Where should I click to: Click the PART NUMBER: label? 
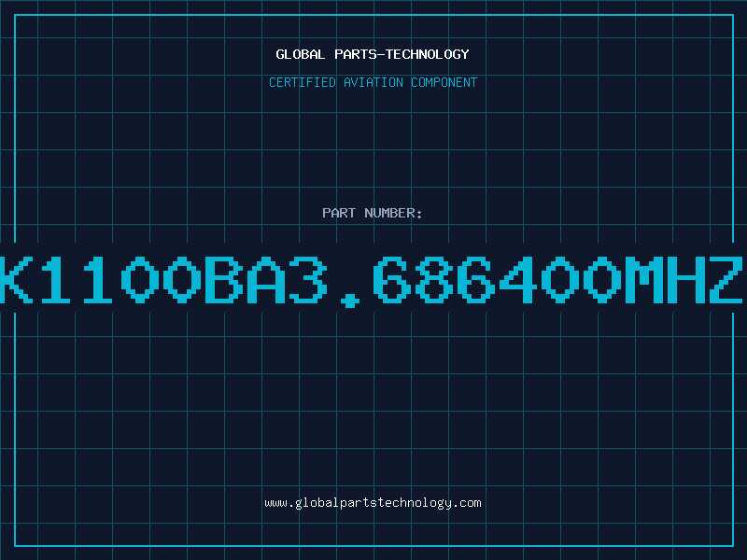(x=373, y=213)
